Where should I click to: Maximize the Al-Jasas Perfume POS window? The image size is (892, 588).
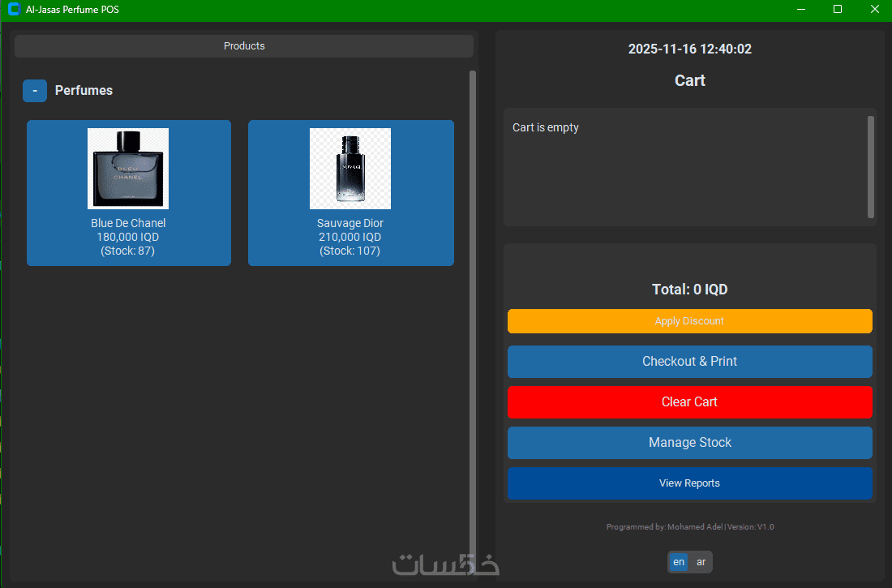pyautogui.click(x=838, y=9)
